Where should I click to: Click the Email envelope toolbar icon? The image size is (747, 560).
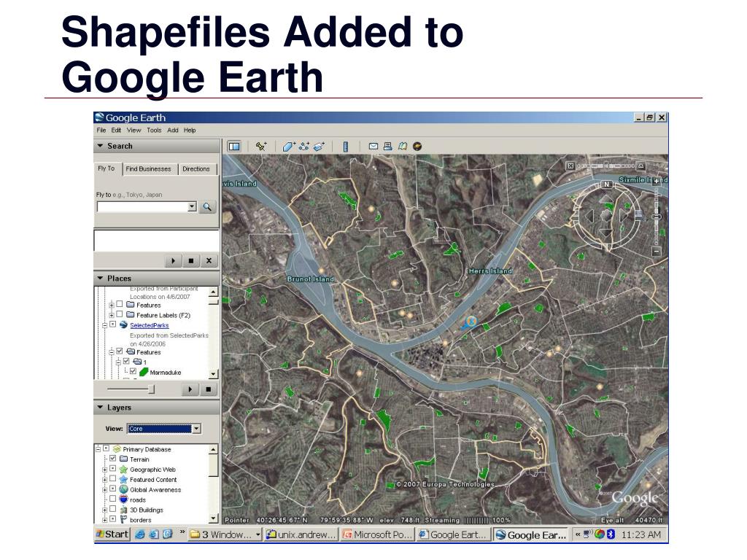click(x=373, y=146)
